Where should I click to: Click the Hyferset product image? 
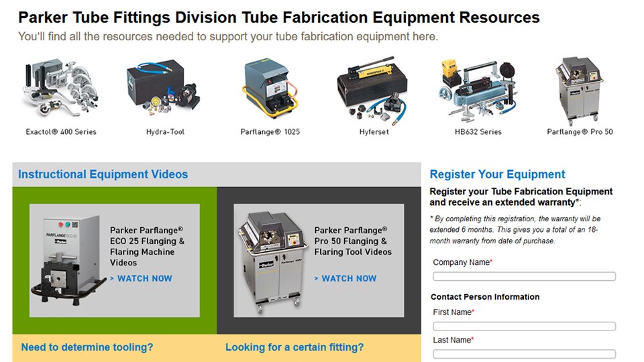(374, 90)
